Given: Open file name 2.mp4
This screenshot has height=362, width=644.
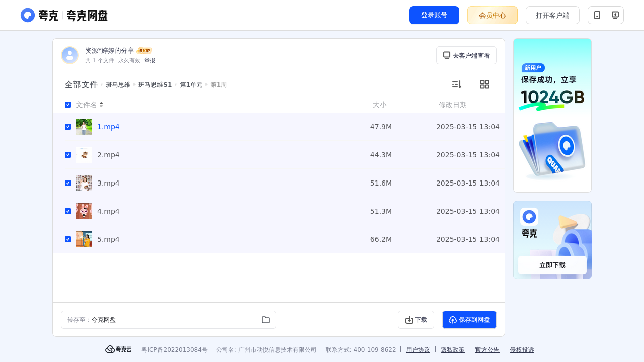Looking at the screenshot, I should [108, 155].
